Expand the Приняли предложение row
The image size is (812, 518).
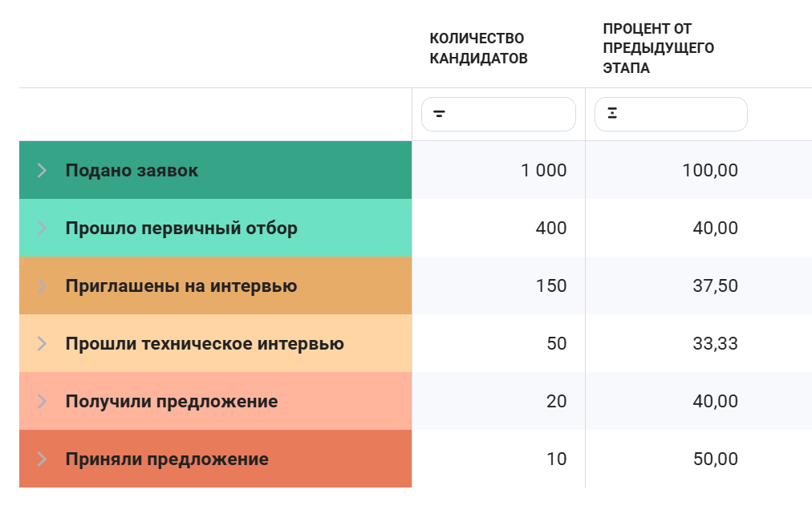pyautogui.click(x=42, y=459)
